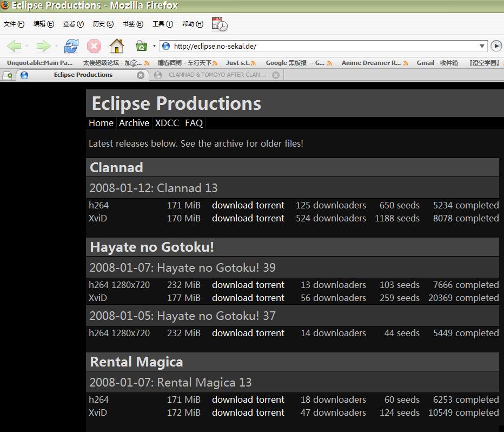Click the Hayate no Gotoku! section heading
The width and height of the screenshot is (504, 432).
click(x=152, y=247)
